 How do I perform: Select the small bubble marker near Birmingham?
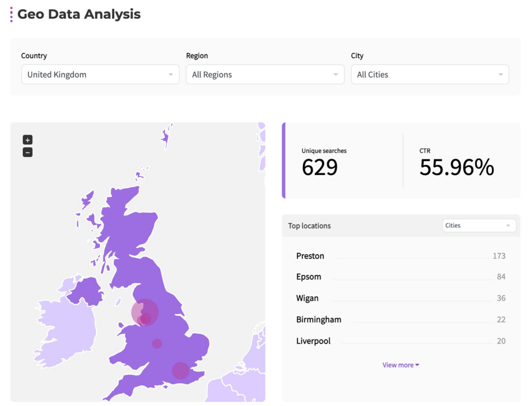coord(157,343)
